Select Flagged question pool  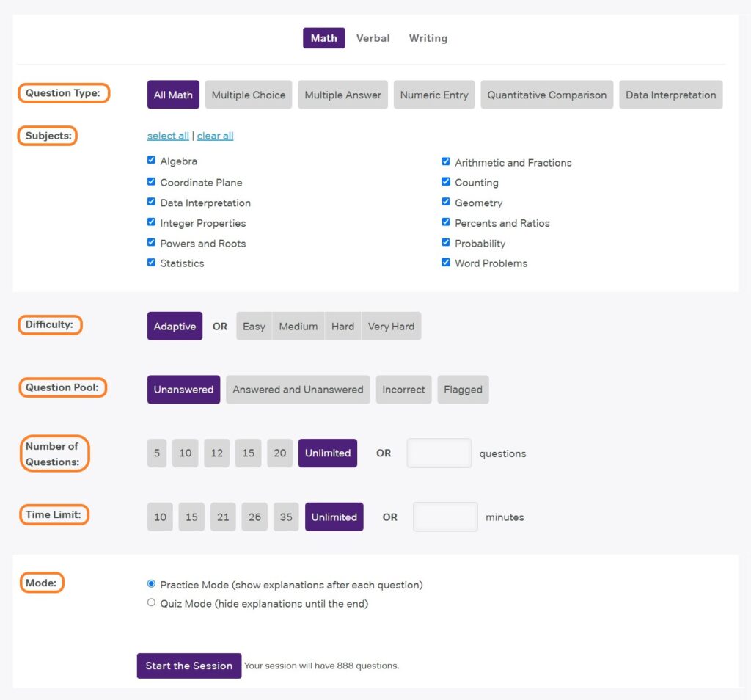[x=463, y=390]
